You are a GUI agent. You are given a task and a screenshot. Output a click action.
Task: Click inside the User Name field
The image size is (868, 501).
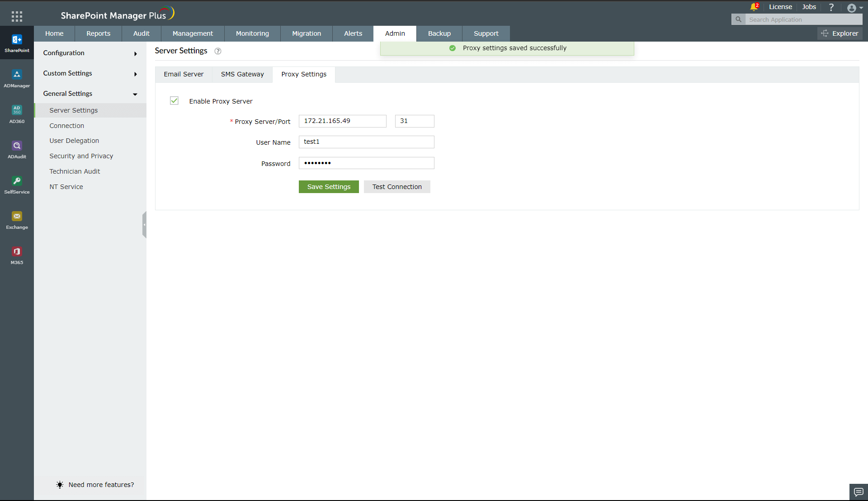coord(366,142)
